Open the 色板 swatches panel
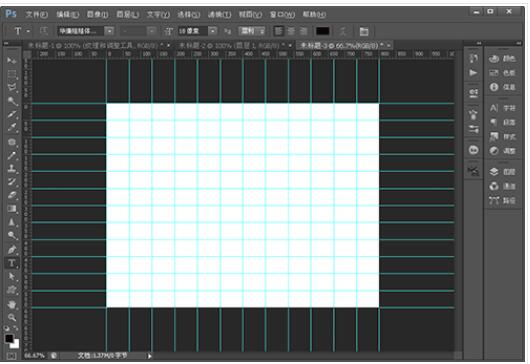 (502, 73)
